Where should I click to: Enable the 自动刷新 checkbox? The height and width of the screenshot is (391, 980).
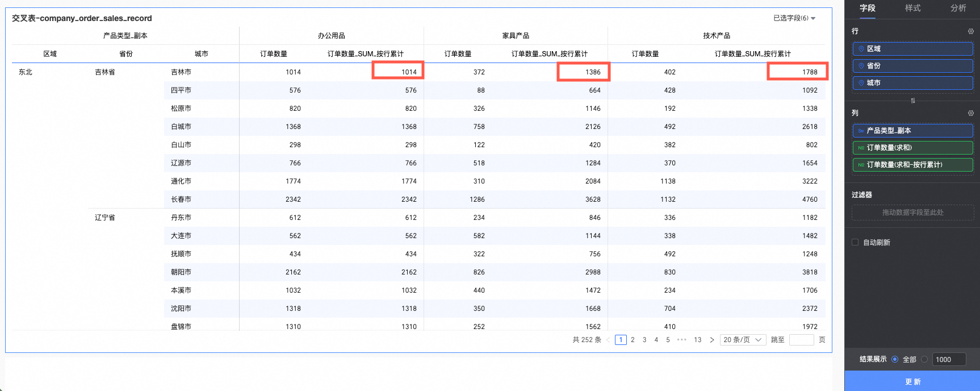point(855,242)
